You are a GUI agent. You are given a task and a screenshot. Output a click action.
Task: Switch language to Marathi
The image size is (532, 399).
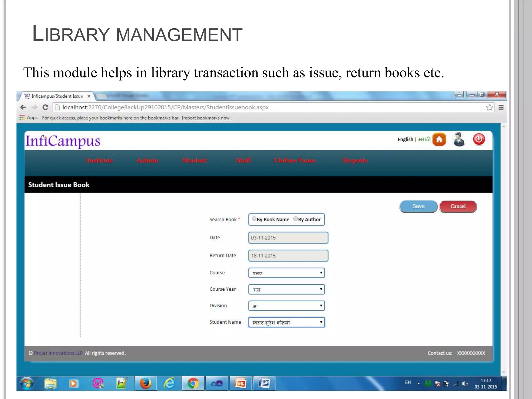pyautogui.click(x=424, y=139)
